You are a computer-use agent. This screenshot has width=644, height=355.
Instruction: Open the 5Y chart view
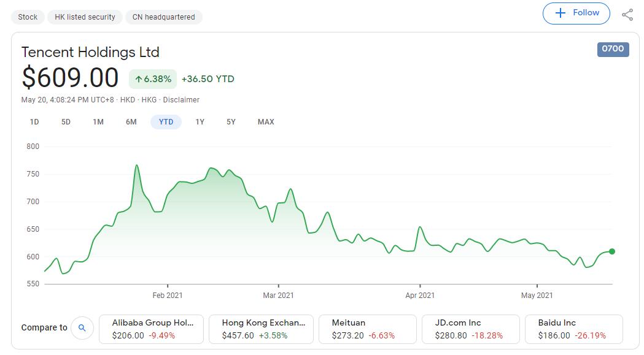[231, 122]
